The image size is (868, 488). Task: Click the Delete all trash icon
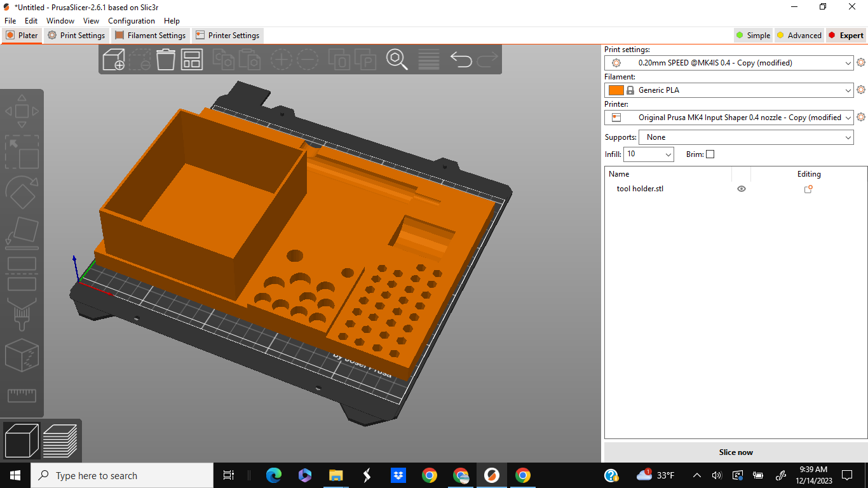click(166, 60)
